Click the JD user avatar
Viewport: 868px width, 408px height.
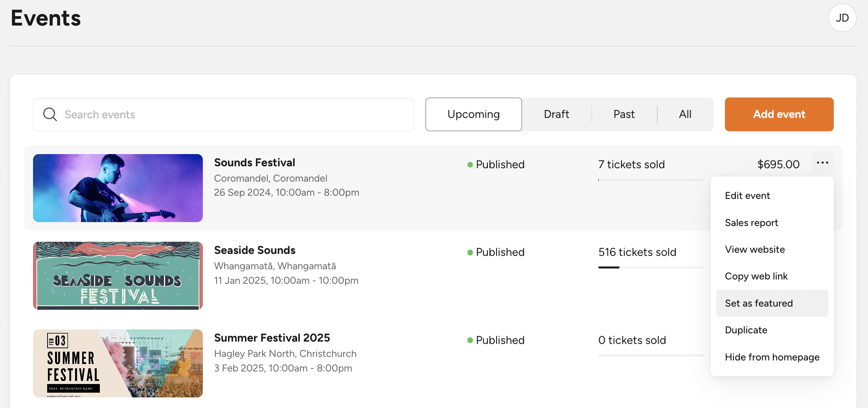point(842,18)
